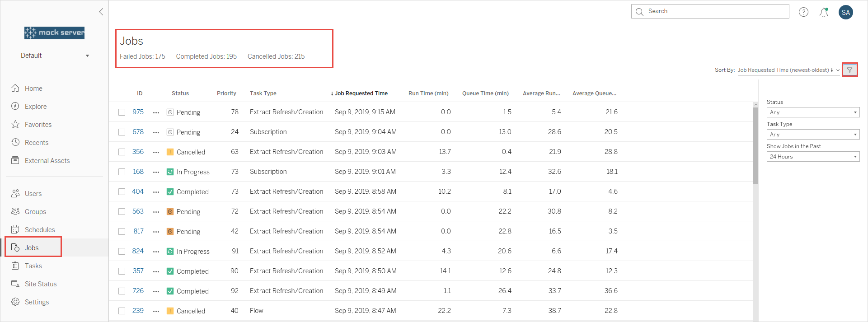The image size is (868, 322).
Task: Open the Task Type filter dropdown
Action: [x=813, y=135]
